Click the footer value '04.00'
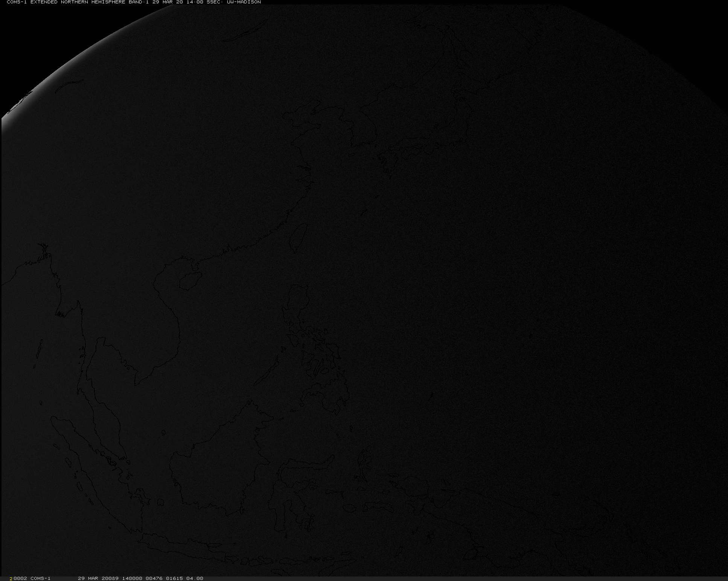Image resolution: width=728 pixels, height=581 pixels. [x=195, y=578]
